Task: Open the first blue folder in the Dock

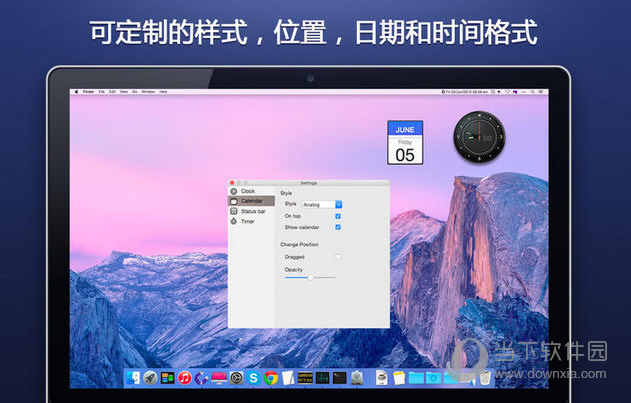Action: pyautogui.click(x=416, y=378)
